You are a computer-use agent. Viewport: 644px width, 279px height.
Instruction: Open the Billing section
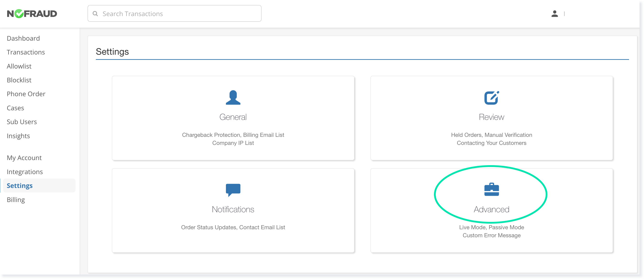(x=16, y=200)
